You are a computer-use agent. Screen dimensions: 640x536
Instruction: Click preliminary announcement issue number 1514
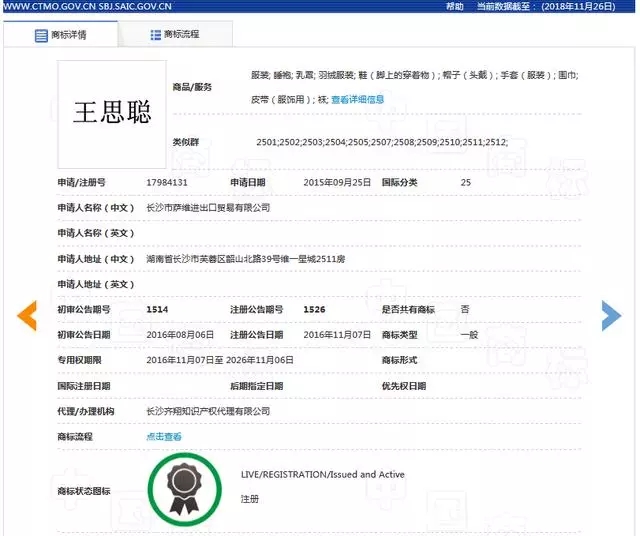click(157, 309)
